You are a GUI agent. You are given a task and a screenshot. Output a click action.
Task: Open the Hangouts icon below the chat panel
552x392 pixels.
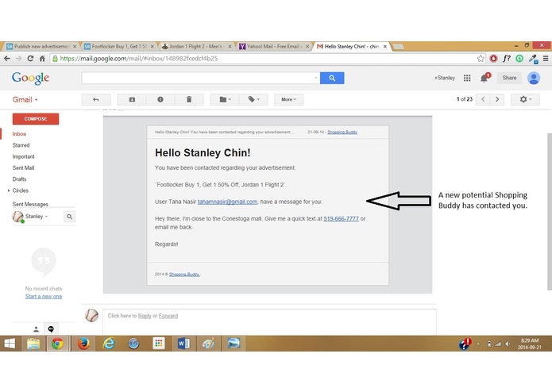tap(51, 329)
